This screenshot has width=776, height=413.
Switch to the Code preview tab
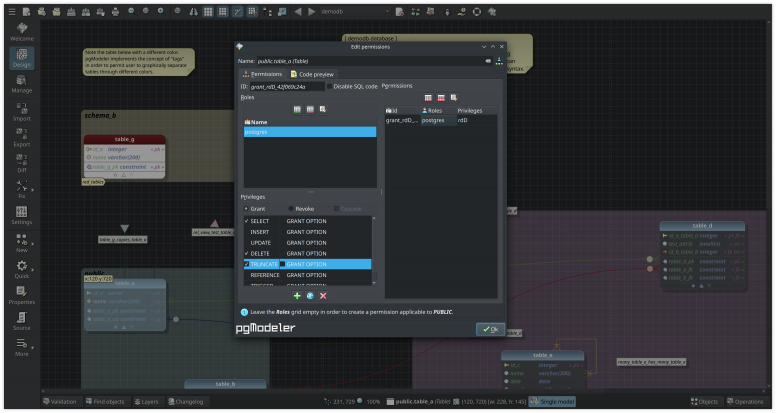312,74
